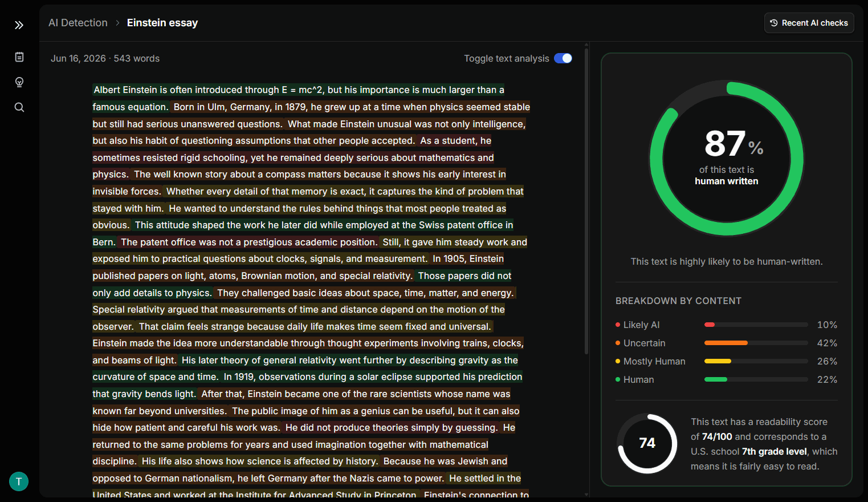This screenshot has height=502, width=868.
Task: Select the 'Likely AI' breakdown label
Action: pyautogui.click(x=641, y=325)
